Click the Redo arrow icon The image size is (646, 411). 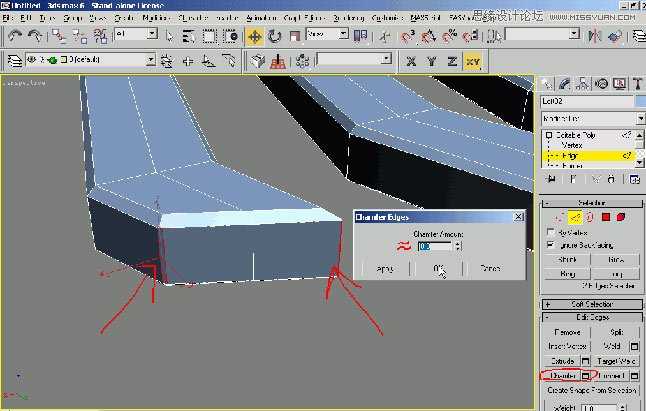(35, 36)
